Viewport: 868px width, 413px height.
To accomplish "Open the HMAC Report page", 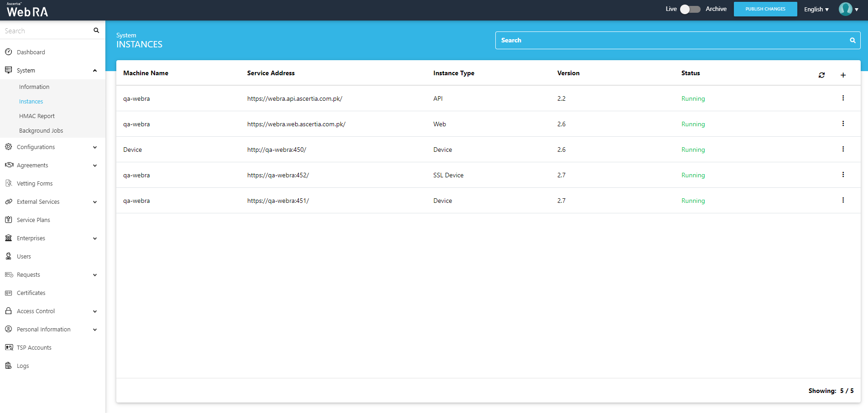I will (x=37, y=116).
